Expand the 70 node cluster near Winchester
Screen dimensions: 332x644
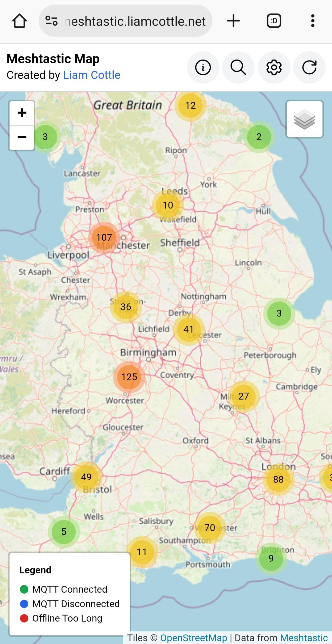click(210, 528)
